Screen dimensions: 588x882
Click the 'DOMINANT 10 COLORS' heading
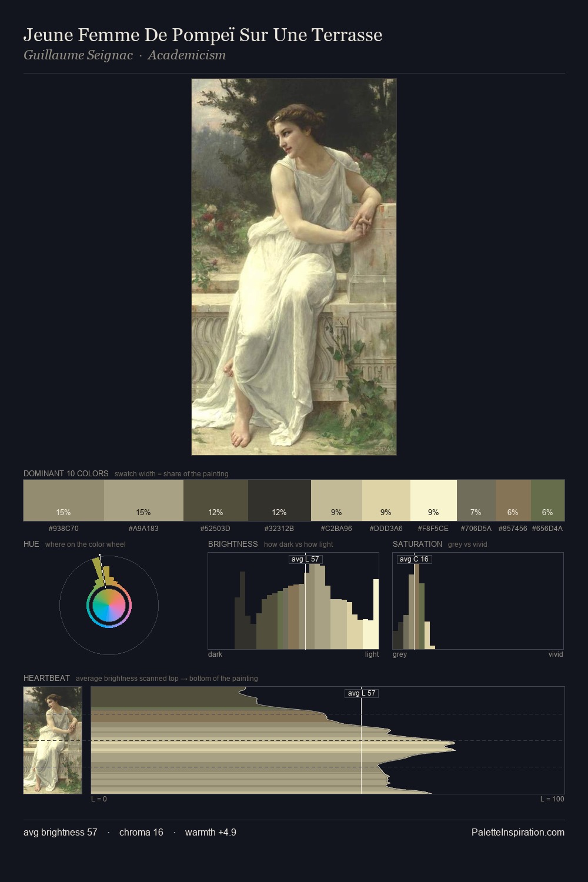66,473
